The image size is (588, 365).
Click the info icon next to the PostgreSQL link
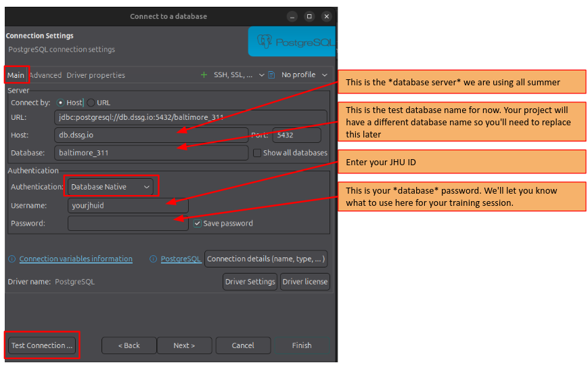[x=153, y=259]
